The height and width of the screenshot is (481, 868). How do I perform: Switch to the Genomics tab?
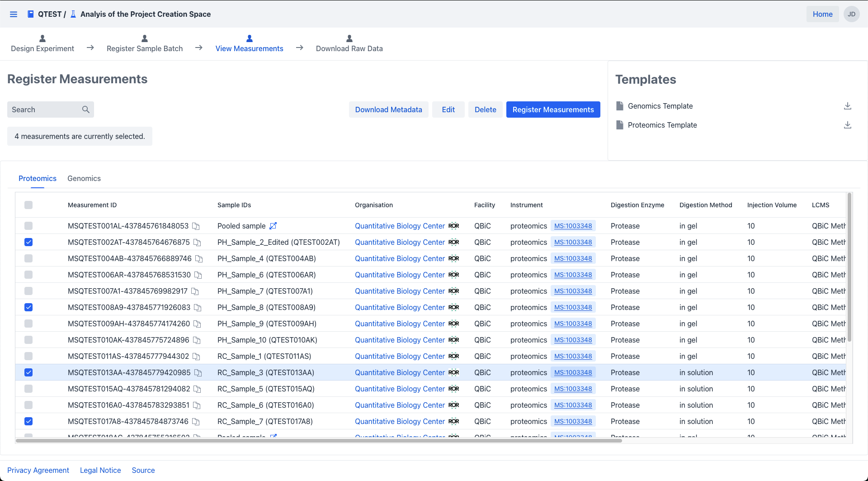pyautogui.click(x=84, y=178)
